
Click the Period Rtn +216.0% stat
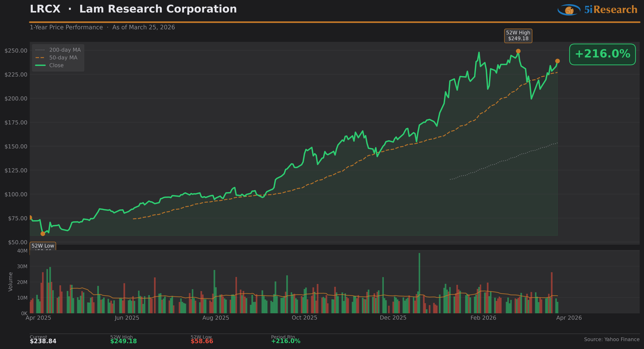[286, 341]
